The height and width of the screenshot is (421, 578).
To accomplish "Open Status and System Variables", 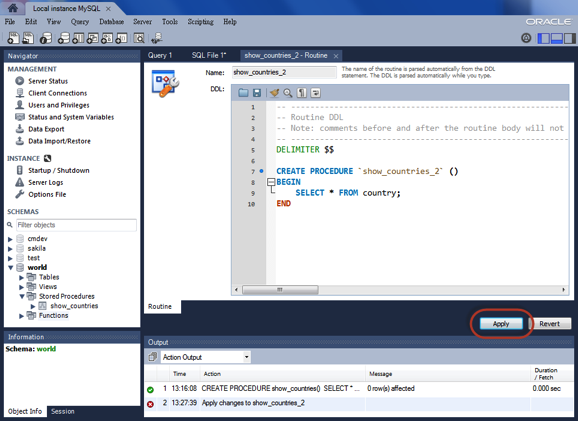I will pyautogui.click(x=64, y=117).
